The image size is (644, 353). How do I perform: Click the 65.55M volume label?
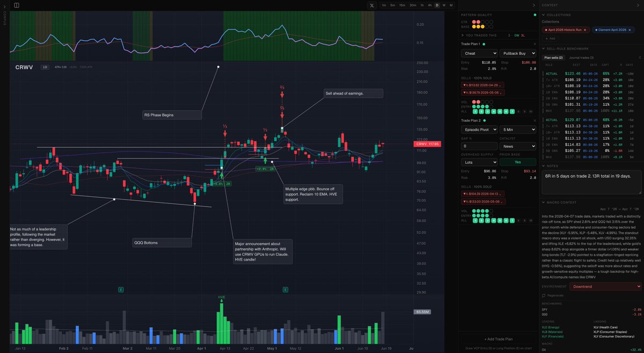point(423,312)
